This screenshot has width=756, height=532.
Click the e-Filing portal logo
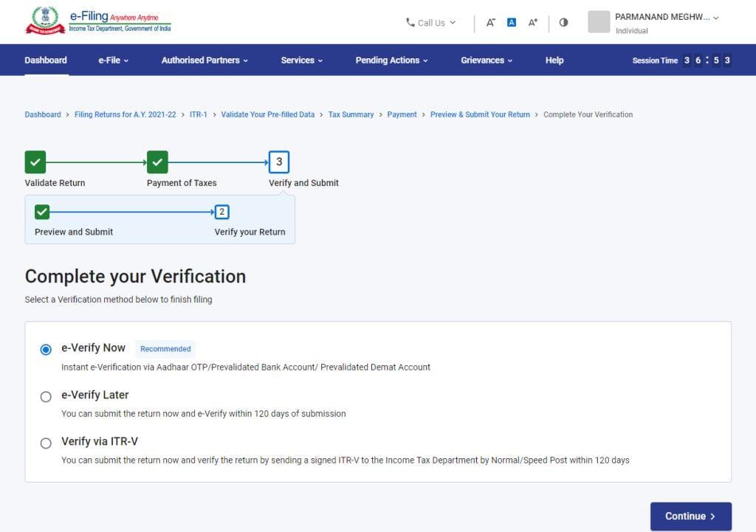(x=98, y=21)
